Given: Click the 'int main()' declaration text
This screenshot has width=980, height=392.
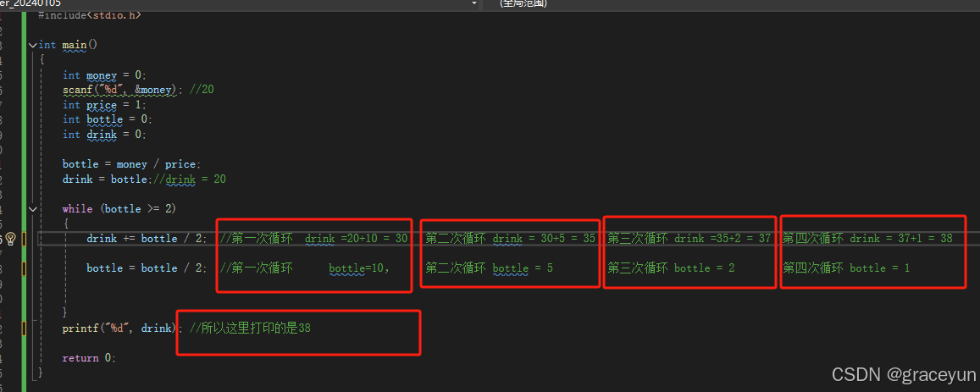Looking at the screenshot, I should (68, 45).
